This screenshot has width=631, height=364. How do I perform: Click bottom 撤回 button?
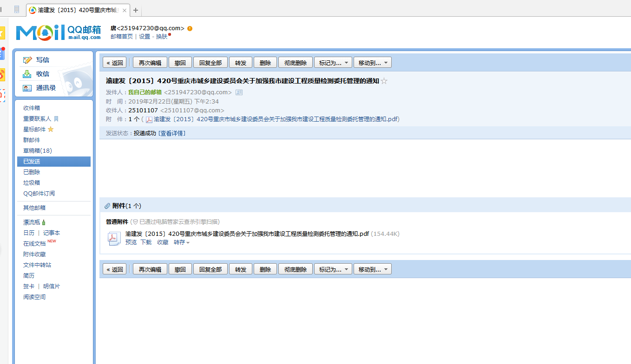click(180, 269)
